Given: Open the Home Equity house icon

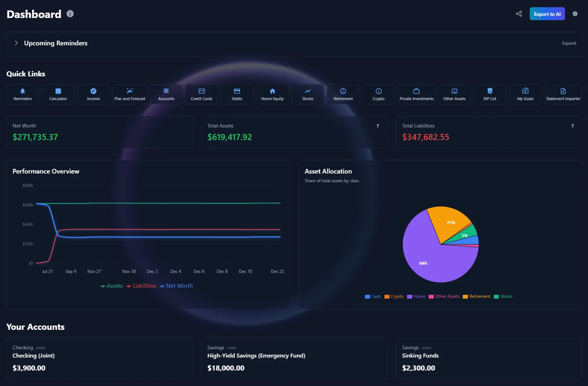Looking at the screenshot, I should [272, 94].
